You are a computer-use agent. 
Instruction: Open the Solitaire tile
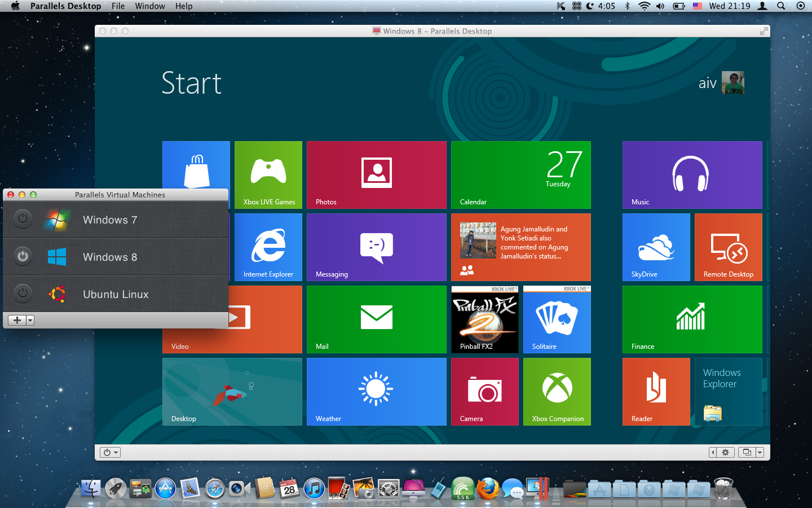tap(557, 319)
